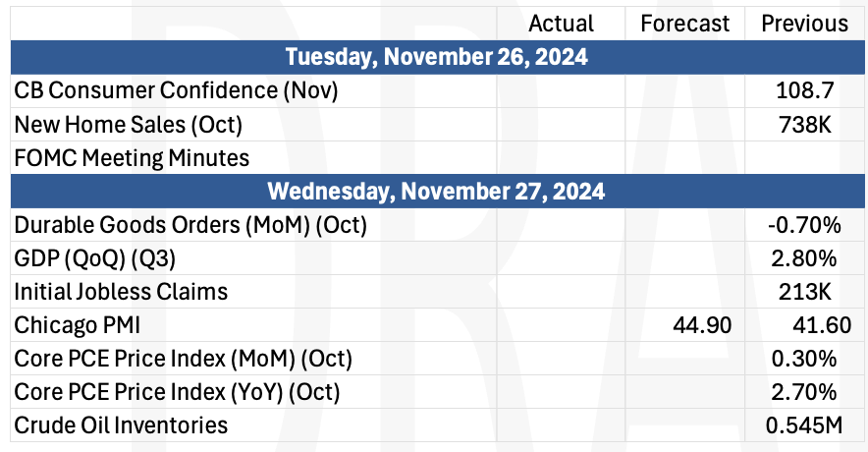Select the Forecast column header cell
868x452 pixels.
684,24
